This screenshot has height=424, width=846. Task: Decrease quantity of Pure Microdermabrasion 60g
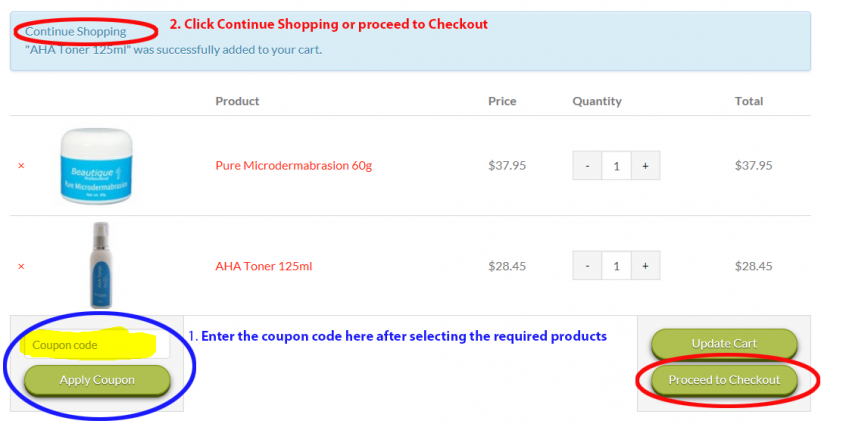point(587,166)
